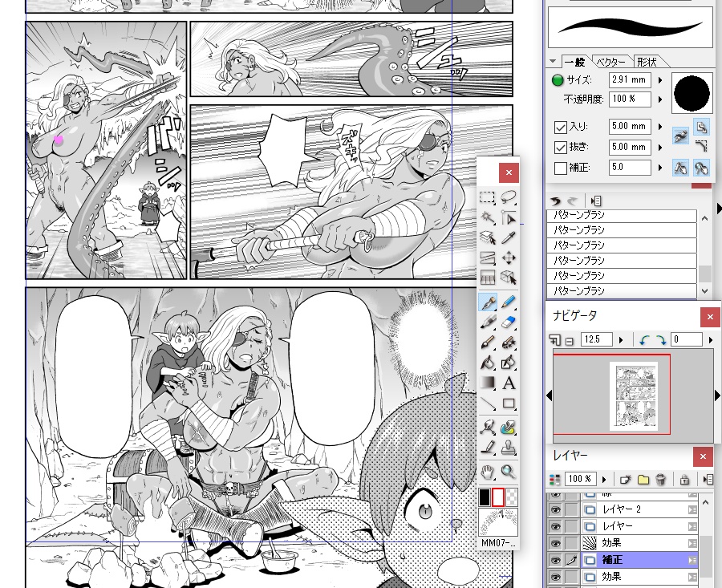Screen dimensions: 722x588
Task: Select the black foreground color swatch
Action: [x=485, y=497]
